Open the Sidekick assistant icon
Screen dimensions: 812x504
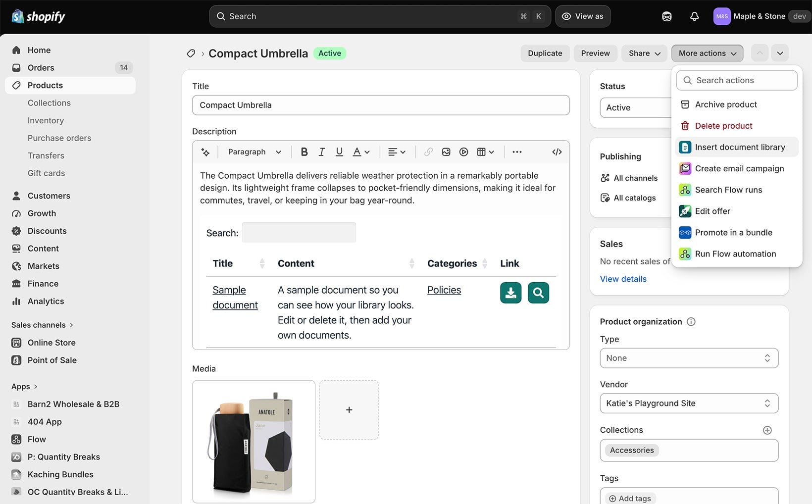667,16
